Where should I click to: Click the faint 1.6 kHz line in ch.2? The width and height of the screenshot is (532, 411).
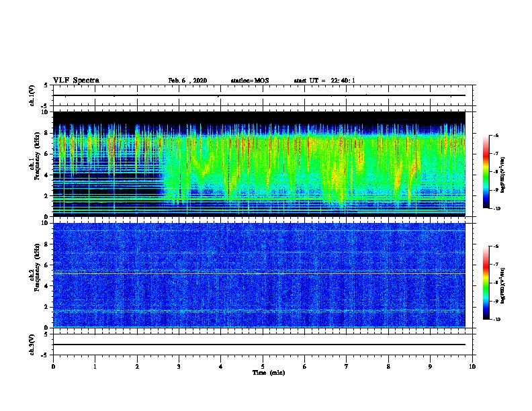pos(259,311)
